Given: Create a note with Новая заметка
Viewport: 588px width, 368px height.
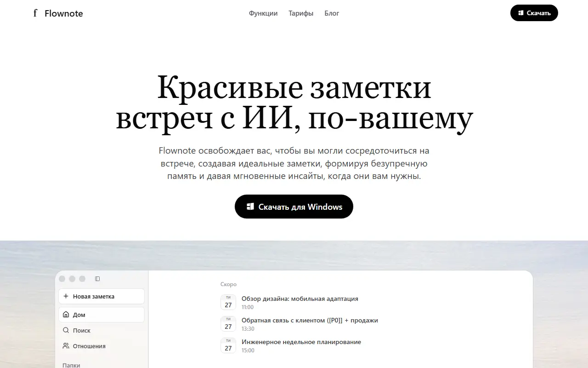Looking at the screenshot, I should tap(102, 296).
